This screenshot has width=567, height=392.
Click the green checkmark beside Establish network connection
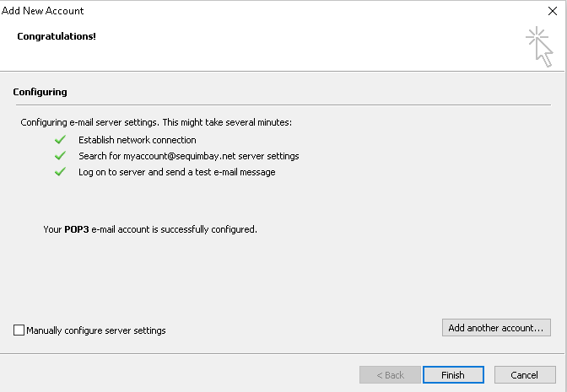pos(60,140)
